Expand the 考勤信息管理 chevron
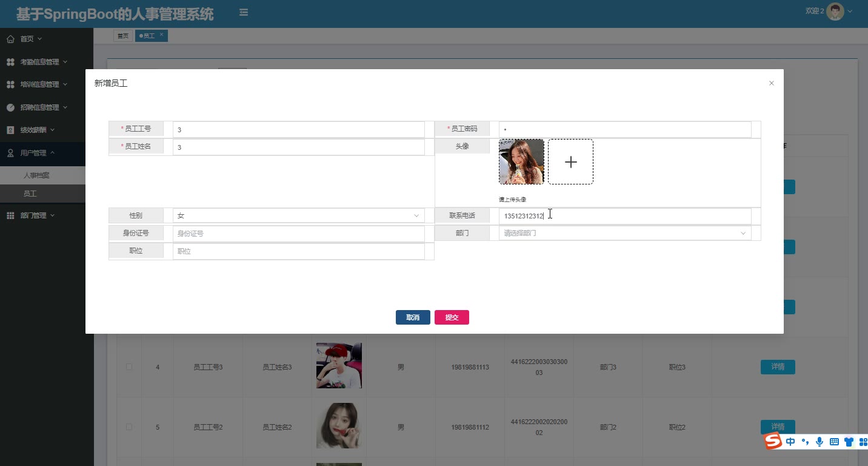Viewport: 868px width, 466px height. (65, 62)
